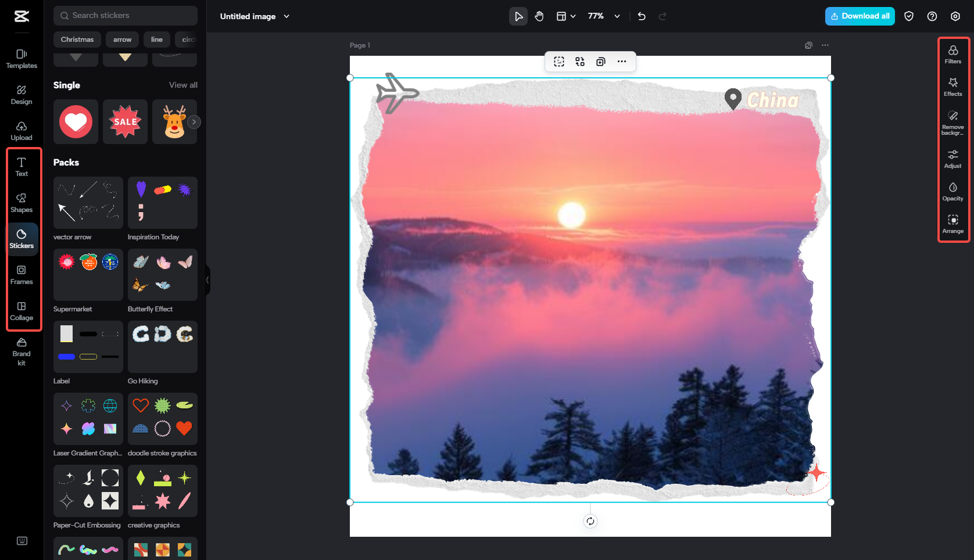Select the crop icon on the floating toolbar
The height and width of the screenshot is (560, 974).
tap(558, 62)
